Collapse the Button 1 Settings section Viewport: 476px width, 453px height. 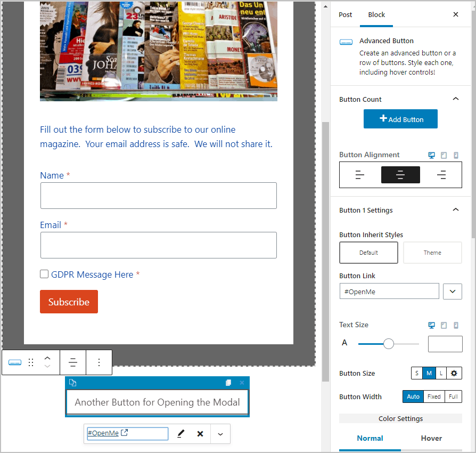(x=455, y=209)
